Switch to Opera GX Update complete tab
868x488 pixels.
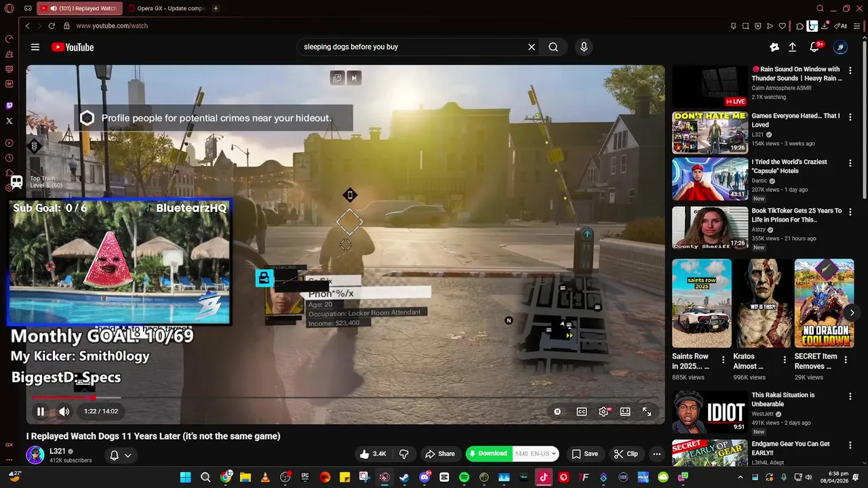[166, 8]
